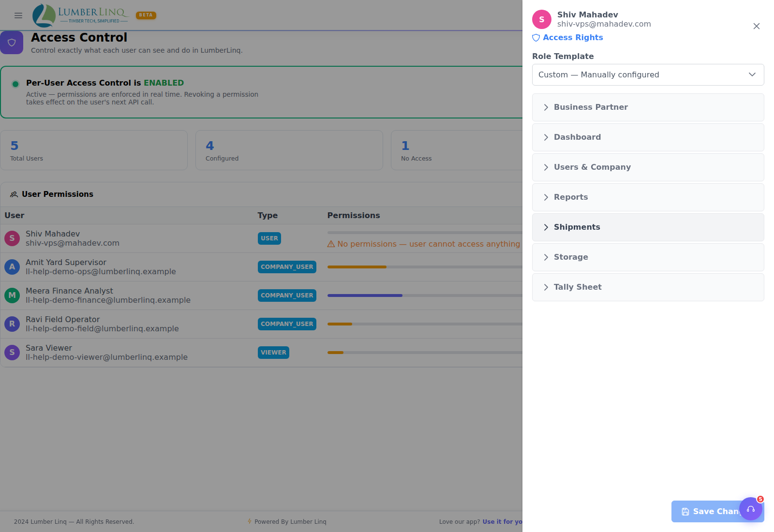Click the Configured stat card
Image resolution: width=774 pixels, height=532 pixels.
pyautogui.click(x=289, y=150)
